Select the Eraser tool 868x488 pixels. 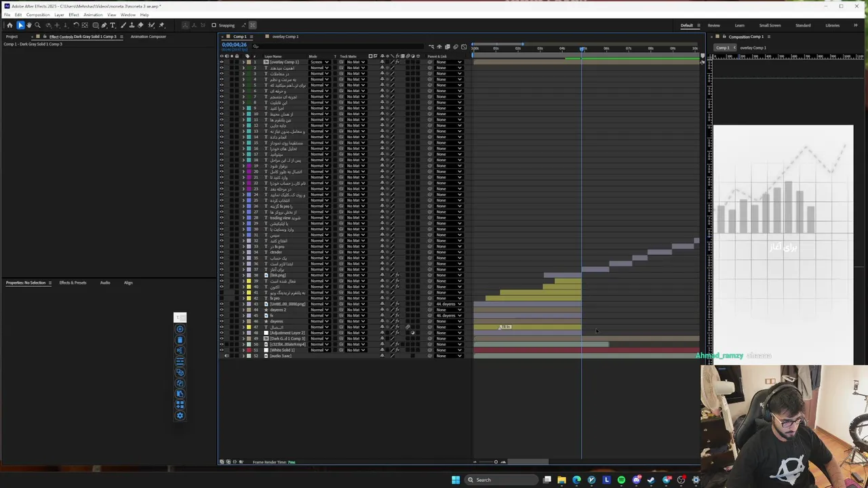click(x=140, y=25)
